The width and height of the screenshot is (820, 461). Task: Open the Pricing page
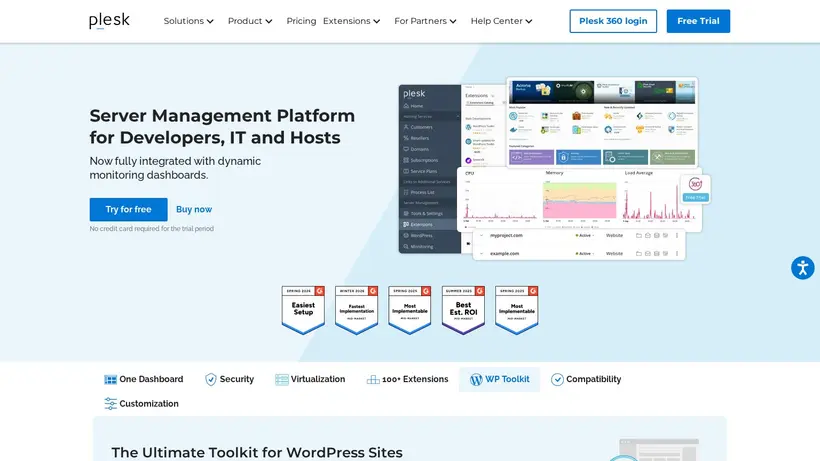[301, 21]
